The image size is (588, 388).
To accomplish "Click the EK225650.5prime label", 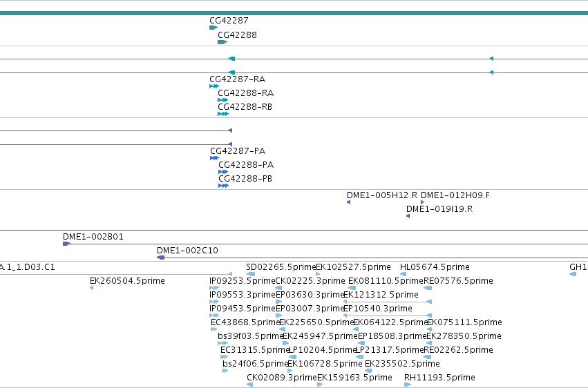I will tap(317, 322).
